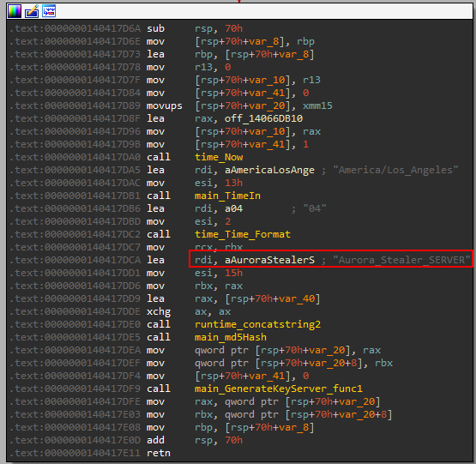Click the xchg instruction mnemonic
This screenshot has height=464, width=476.
pyautogui.click(x=159, y=312)
